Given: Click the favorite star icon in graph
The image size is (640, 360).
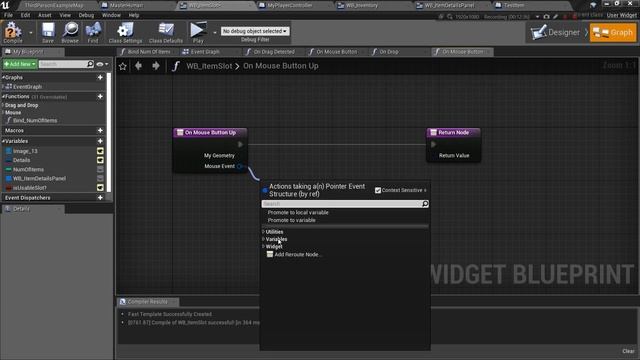Looking at the screenshot, I should (x=122, y=66).
